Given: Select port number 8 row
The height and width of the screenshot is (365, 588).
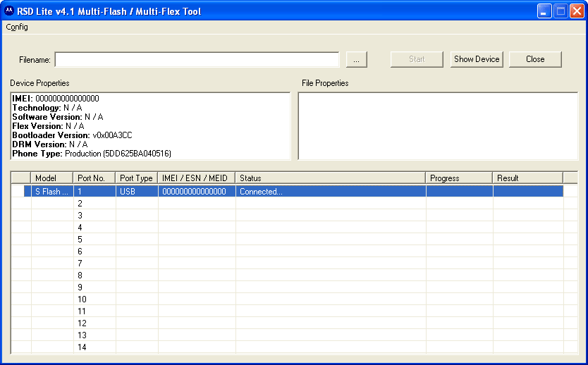Looking at the screenshot, I should click(x=293, y=276).
